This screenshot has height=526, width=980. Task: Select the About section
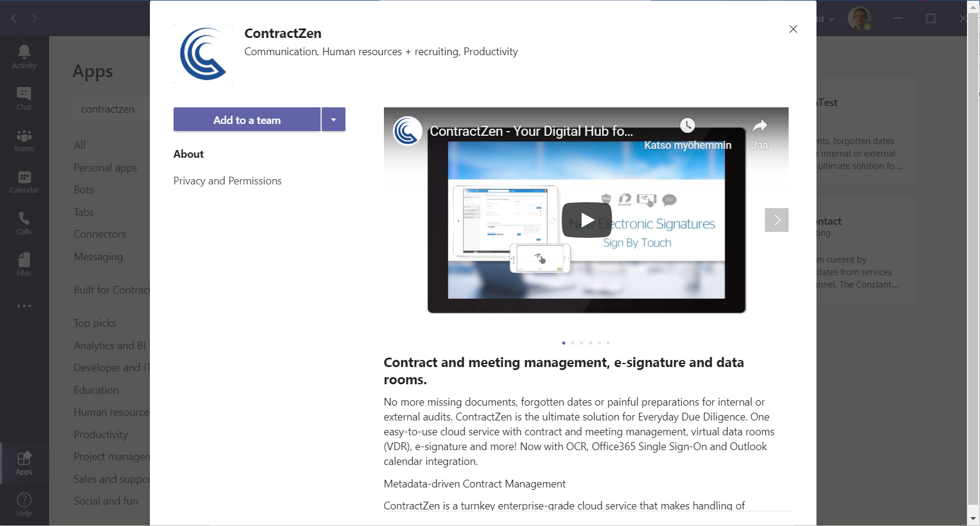click(x=188, y=154)
